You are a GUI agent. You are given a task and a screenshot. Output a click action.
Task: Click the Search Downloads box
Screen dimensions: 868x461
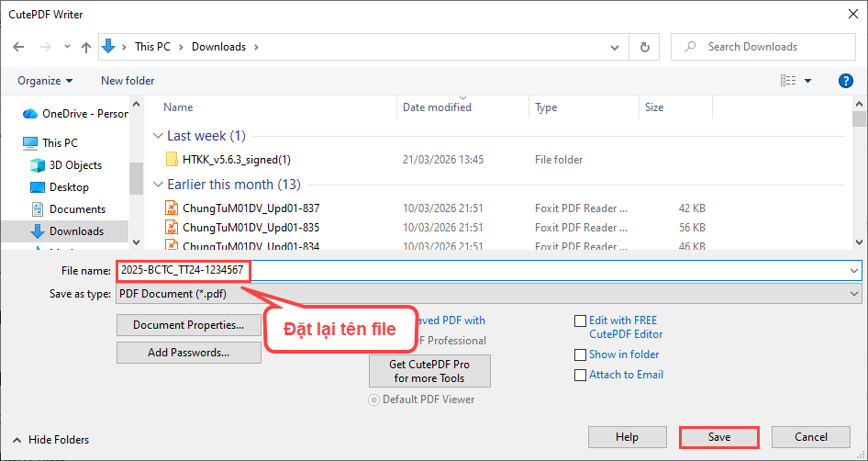[x=762, y=47]
